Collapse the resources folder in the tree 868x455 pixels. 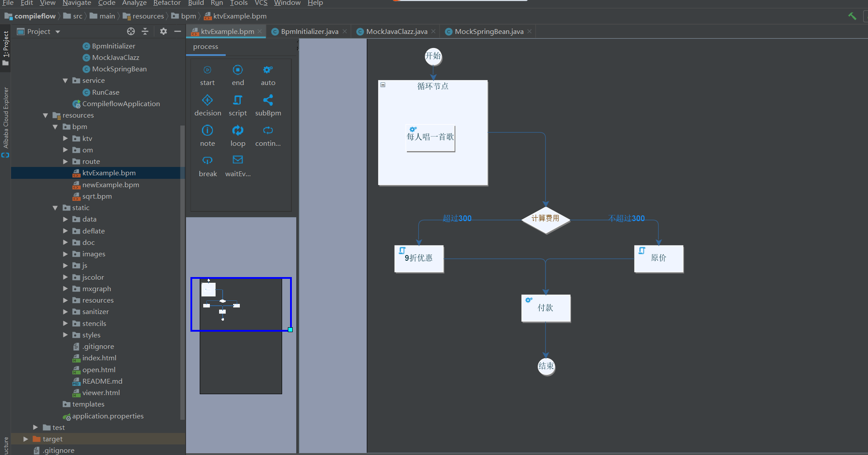pyautogui.click(x=45, y=115)
